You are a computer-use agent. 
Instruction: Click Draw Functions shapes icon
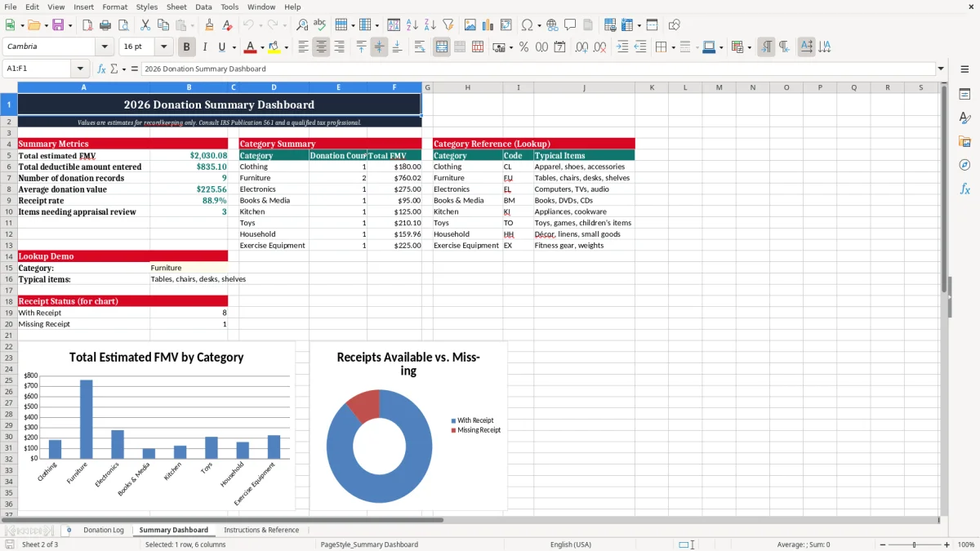coord(674,25)
